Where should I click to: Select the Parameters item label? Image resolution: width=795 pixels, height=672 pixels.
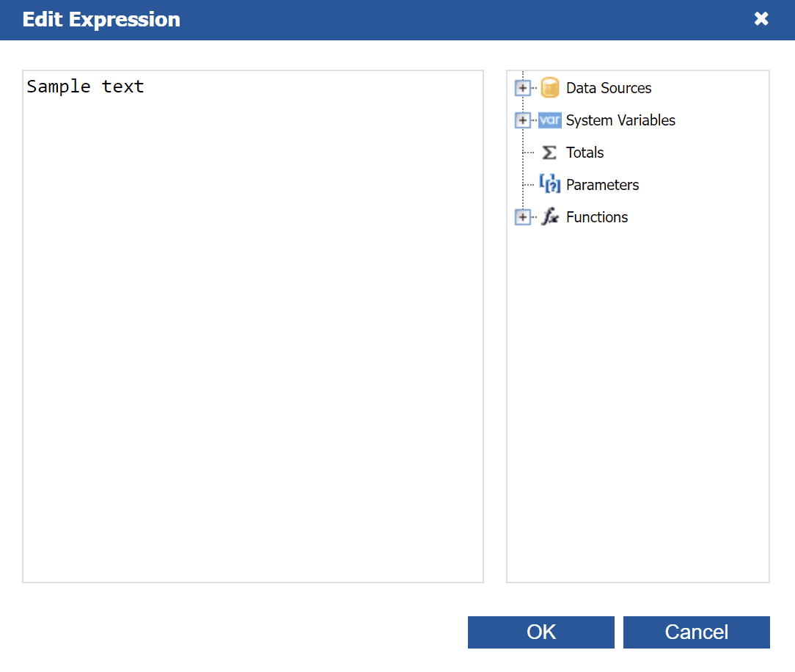pos(602,185)
